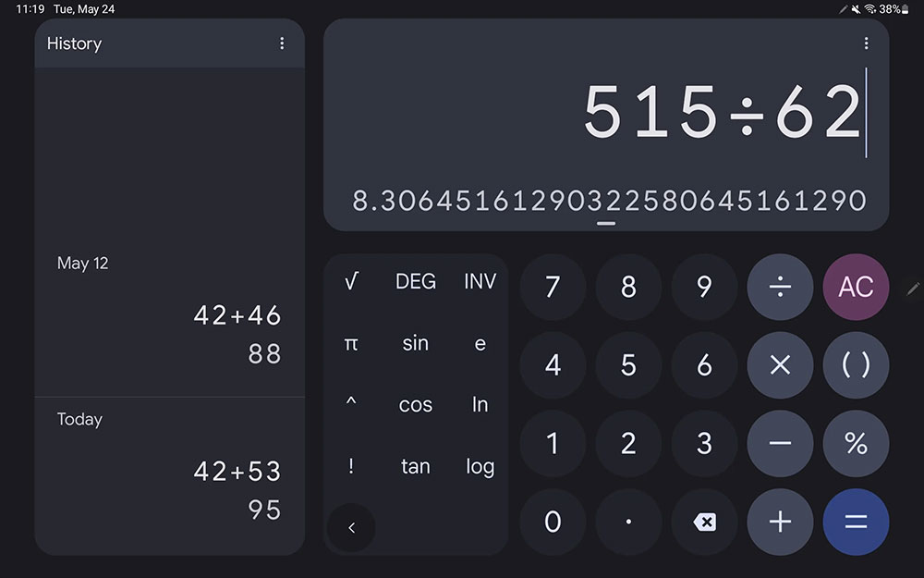924x578 pixels.
Task: Tap the plus operator button
Action: coord(780,522)
